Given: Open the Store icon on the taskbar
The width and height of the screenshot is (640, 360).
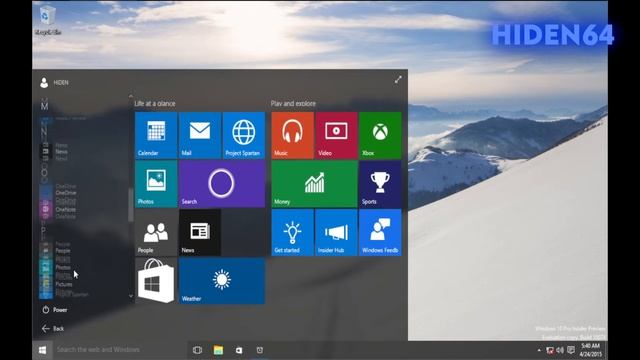Looking at the screenshot, I should 239,350.
